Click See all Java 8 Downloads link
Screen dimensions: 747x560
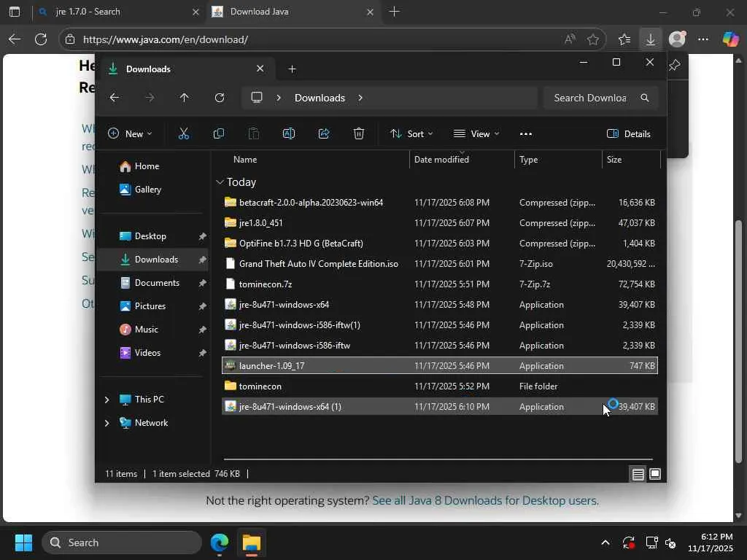(485, 500)
